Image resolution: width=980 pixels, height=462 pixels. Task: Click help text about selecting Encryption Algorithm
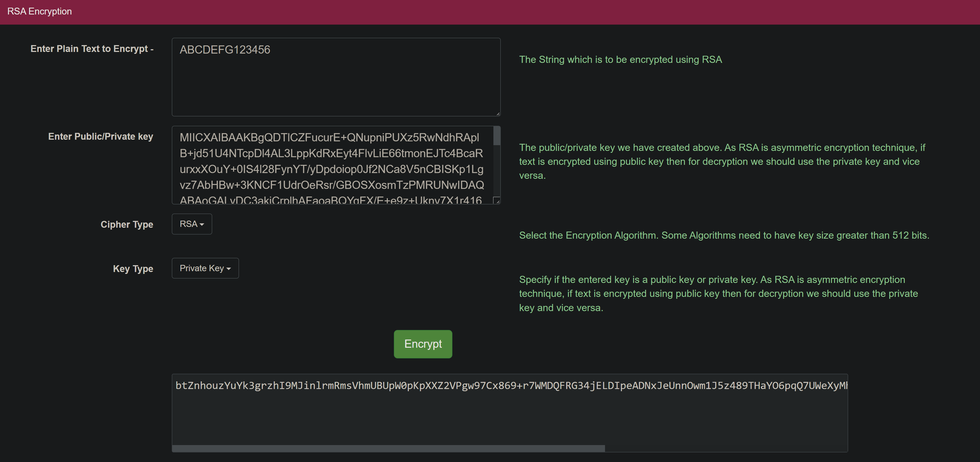point(724,235)
